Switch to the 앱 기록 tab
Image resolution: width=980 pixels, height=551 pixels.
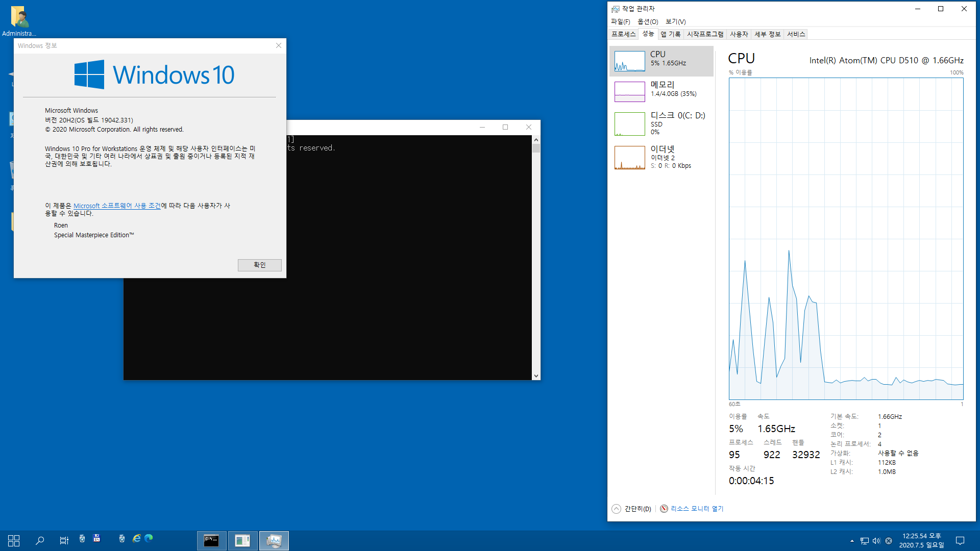point(671,34)
